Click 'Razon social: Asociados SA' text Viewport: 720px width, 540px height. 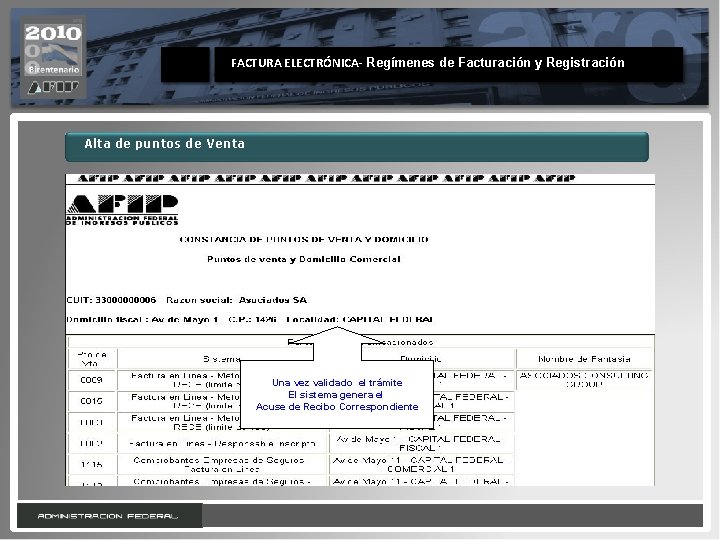tap(236, 300)
